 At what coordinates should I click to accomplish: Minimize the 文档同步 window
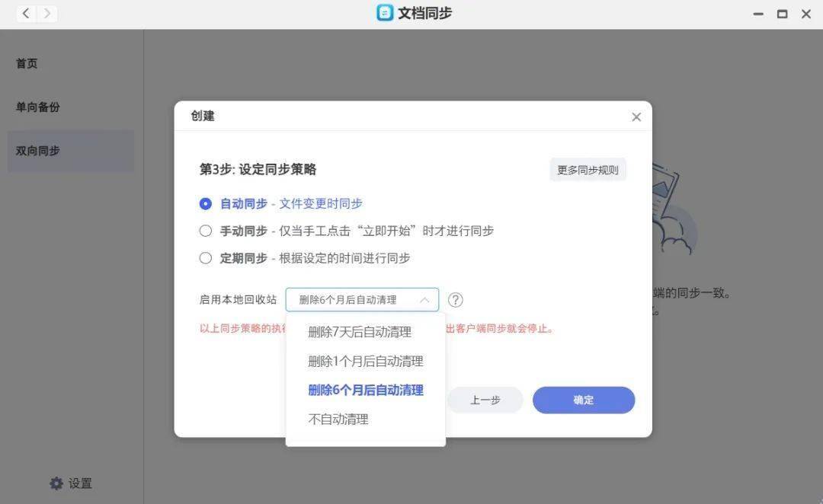758,14
